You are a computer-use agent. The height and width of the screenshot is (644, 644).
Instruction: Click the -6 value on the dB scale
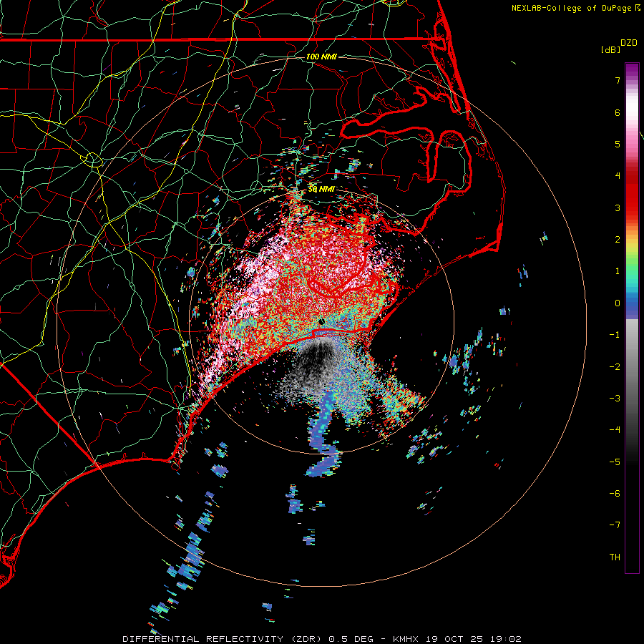click(x=615, y=494)
